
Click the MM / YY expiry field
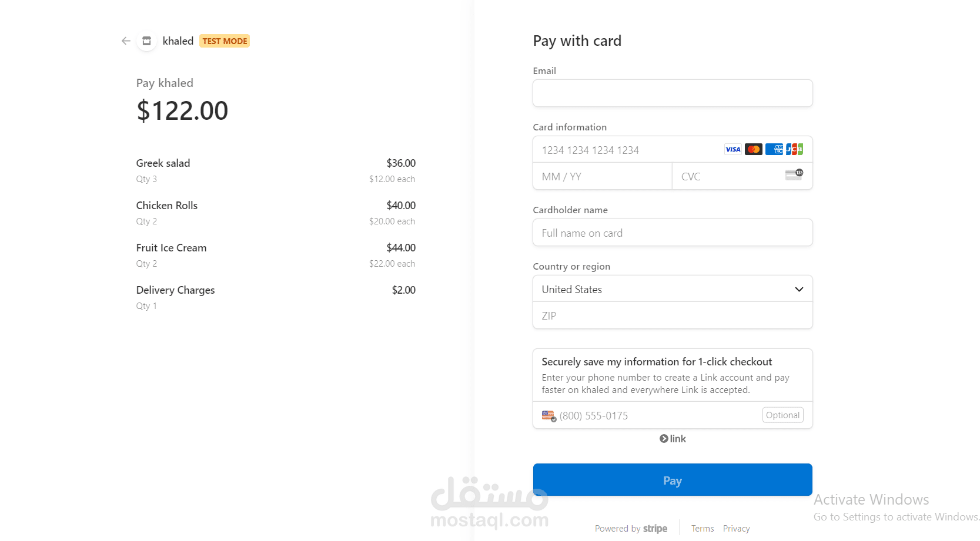tap(603, 176)
